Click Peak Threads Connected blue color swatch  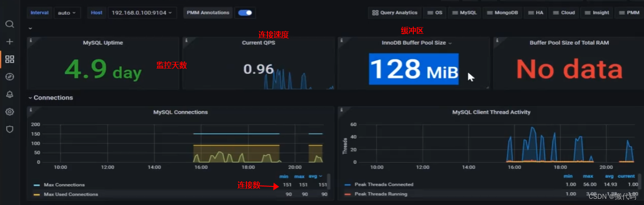coord(348,185)
